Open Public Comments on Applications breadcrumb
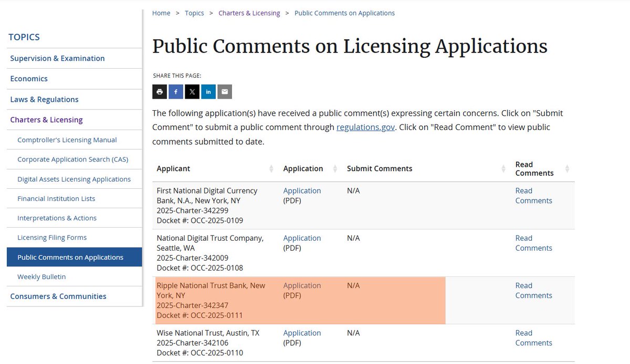Screen dimensions: 630x364 pyautogui.click(x=344, y=13)
